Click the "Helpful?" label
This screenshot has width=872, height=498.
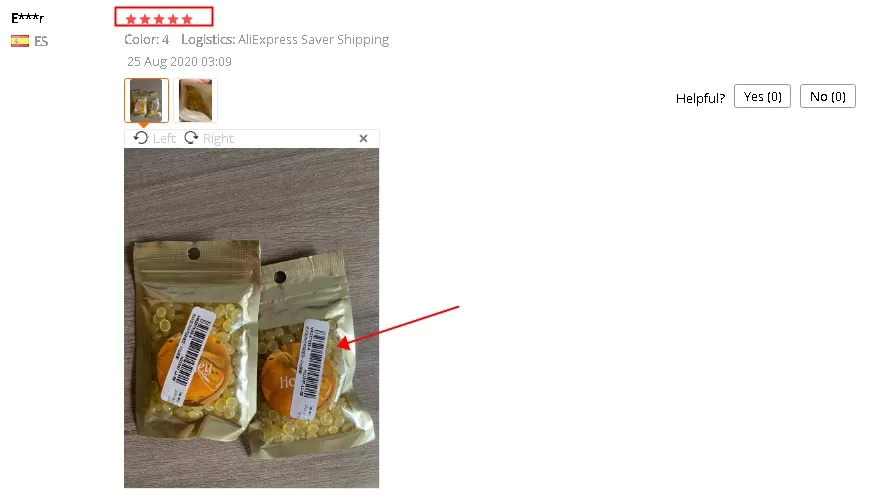point(700,98)
